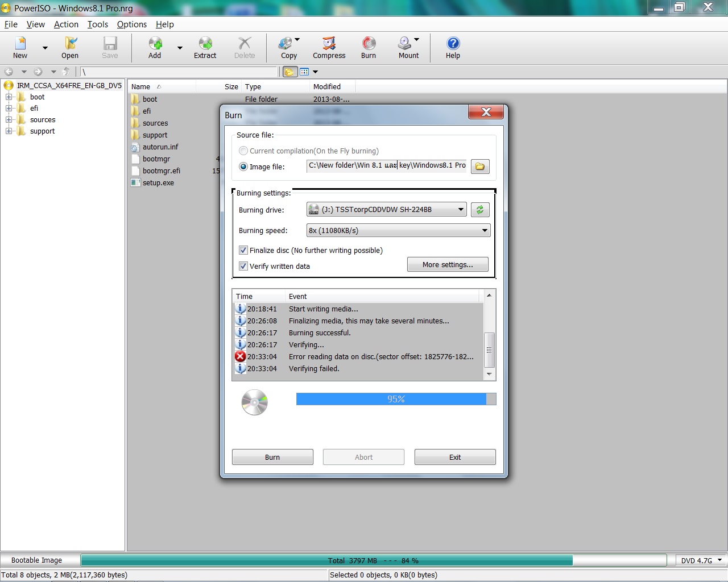
Task: Expand the boot folder in tree
Action: 9,97
